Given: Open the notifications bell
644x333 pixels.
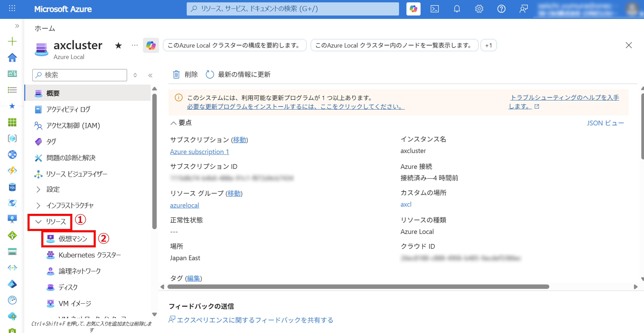Looking at the screenshot, I should (457, 9).
